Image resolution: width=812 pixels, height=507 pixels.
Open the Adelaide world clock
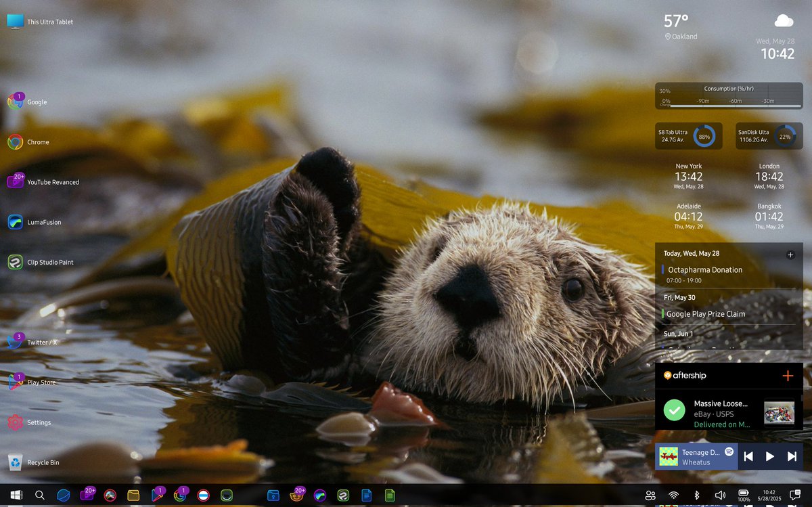(x=688, y=216)
